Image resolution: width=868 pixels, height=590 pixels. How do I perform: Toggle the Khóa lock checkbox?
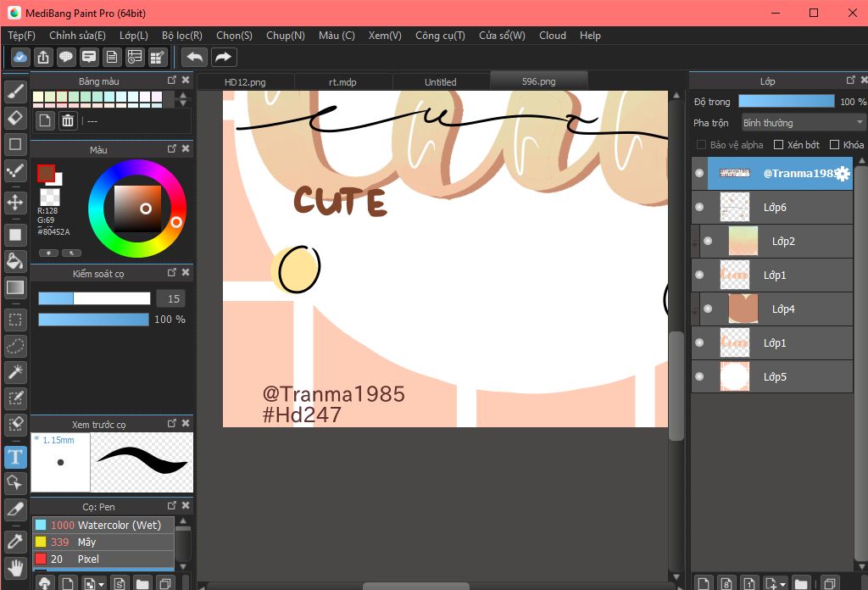(x=834, y=144)
